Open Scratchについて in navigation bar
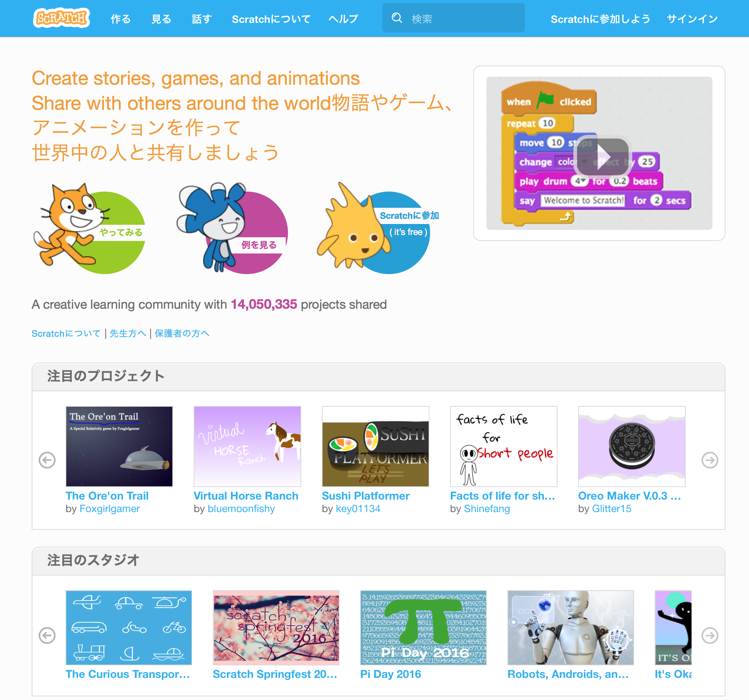The image size is (749, 700). click(x=271, y=19)
